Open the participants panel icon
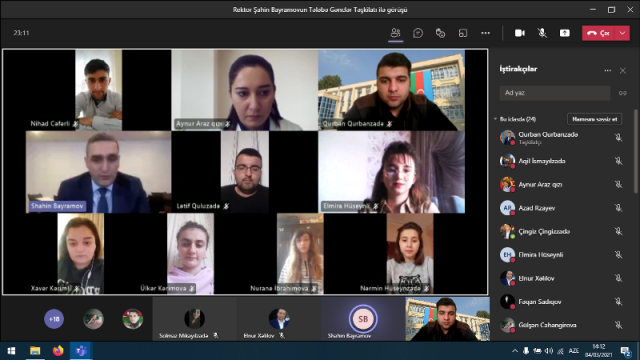Viewport: 640px width, 360px height. point(395,33)
